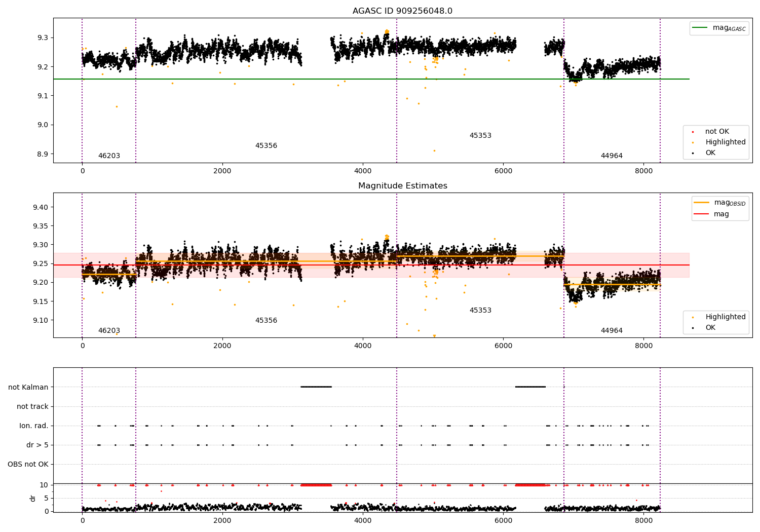Click y-axis tick 8.9 in AGASC ID plot

point(43,155)
